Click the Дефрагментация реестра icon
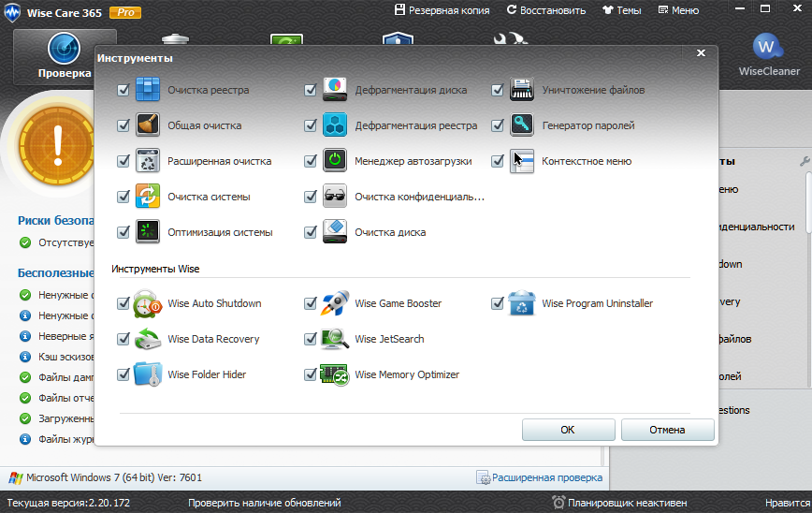This screenshot has width=812, height=513. pos(335,125)
